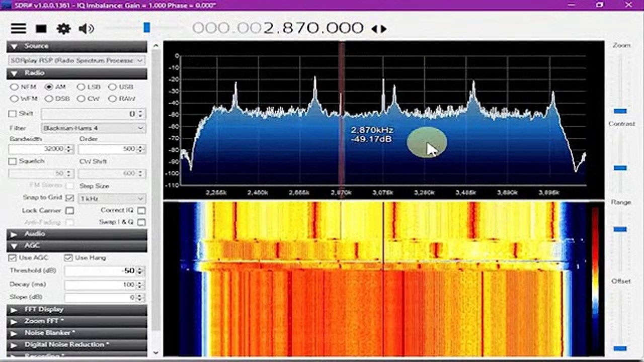644x362 pixels.
Task: Mute audio with the speaker icon
Action: 86,29
